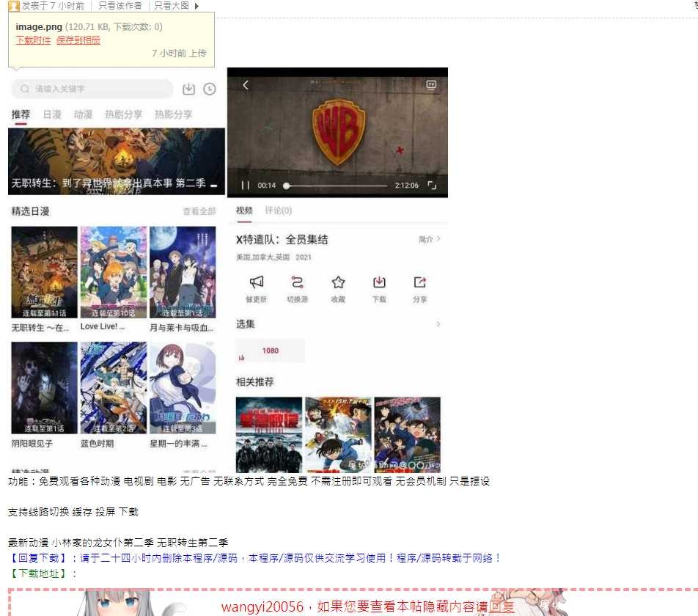
Task: Open the 阴阳眼见子 thumbnail
Action: (44, 388)
